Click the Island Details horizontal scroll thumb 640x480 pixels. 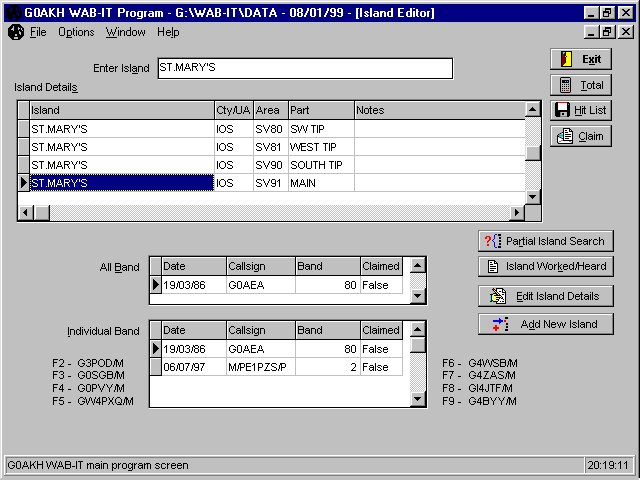(x=41, y=213)
